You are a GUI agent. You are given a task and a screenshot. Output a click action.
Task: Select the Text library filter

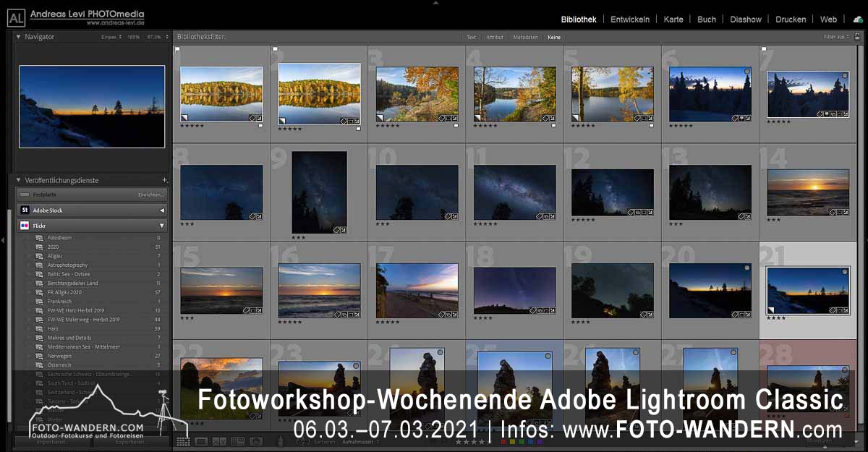tap(472, 37)
